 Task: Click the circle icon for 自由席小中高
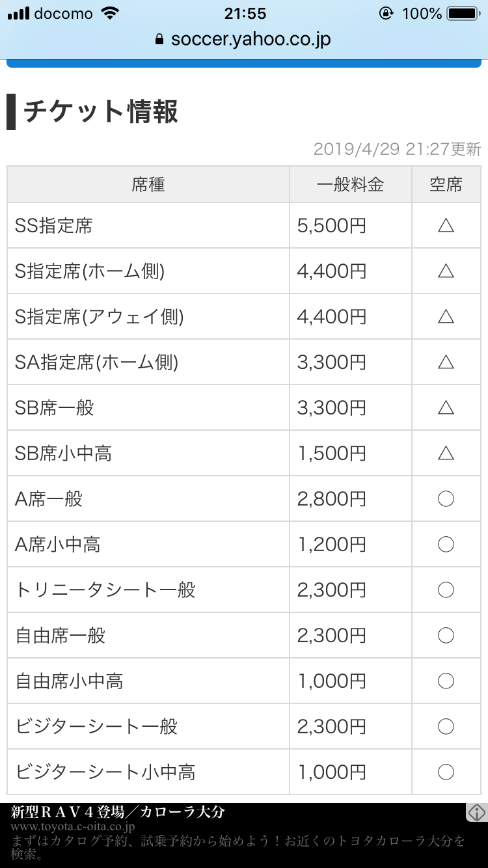[x=446, y=681]
